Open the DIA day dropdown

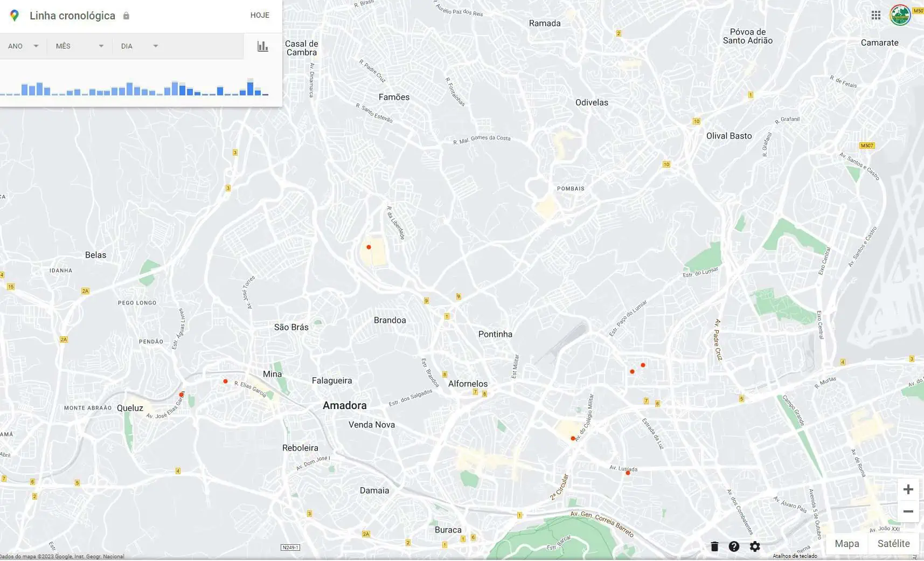pyautogui.click(x=140, y=46)
